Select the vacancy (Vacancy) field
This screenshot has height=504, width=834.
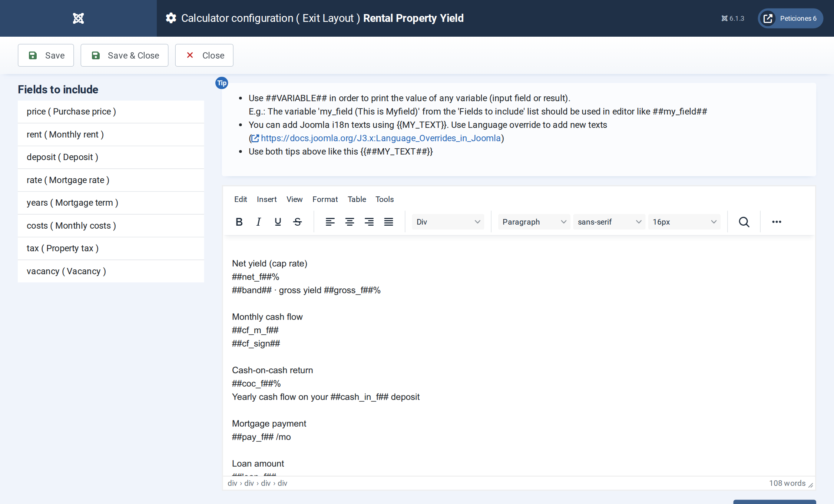[x=111, y=271]
